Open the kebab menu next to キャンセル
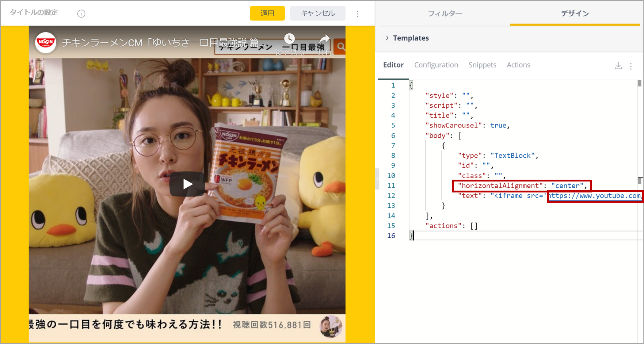Image resolution: width=644 pixels, height=344 pixels. point(357,14)
